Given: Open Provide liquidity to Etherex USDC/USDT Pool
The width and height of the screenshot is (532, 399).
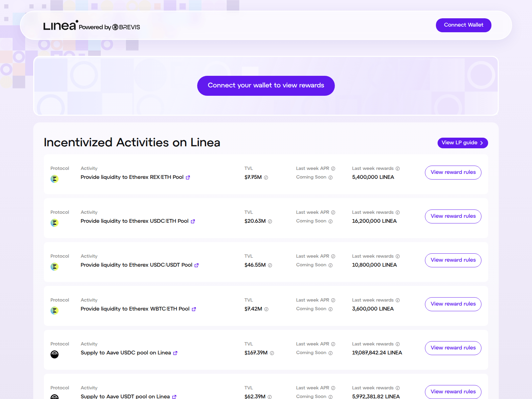Looking at the screenshot, I should pyautogui.click(x=136, y=265).
